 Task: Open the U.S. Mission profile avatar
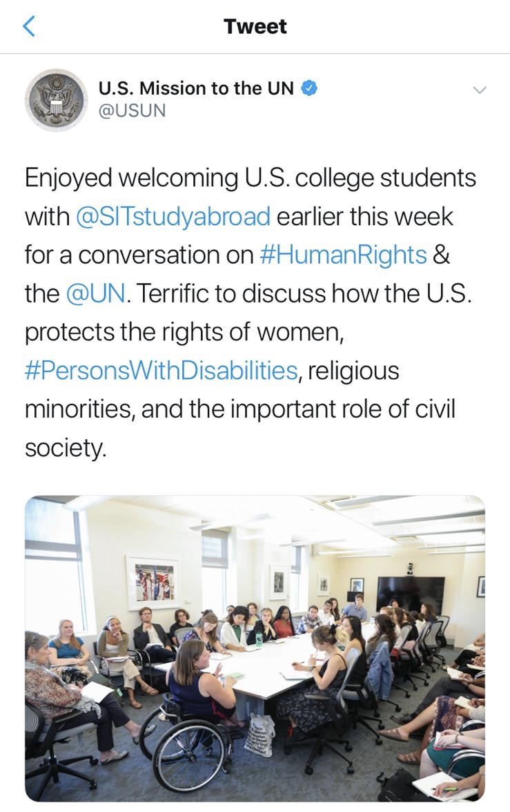pyautogui.click(x=57, y=99)
